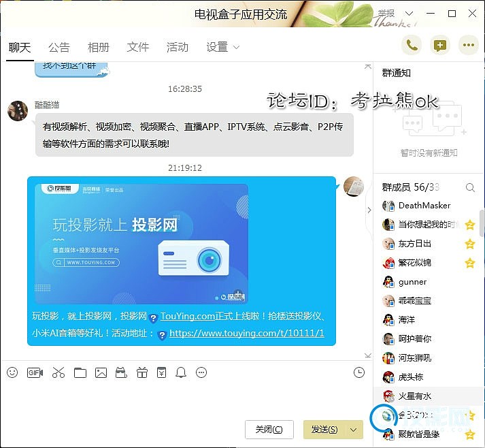Click the bell notification icon
The height and width of the screenshot is (448, 485).
pos(181,372)
